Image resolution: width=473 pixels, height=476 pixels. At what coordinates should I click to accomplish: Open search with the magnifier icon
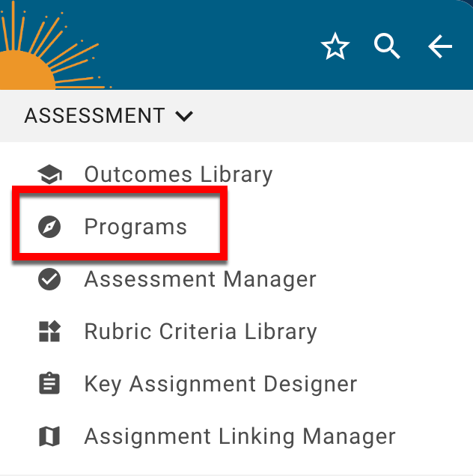point(387,47)
